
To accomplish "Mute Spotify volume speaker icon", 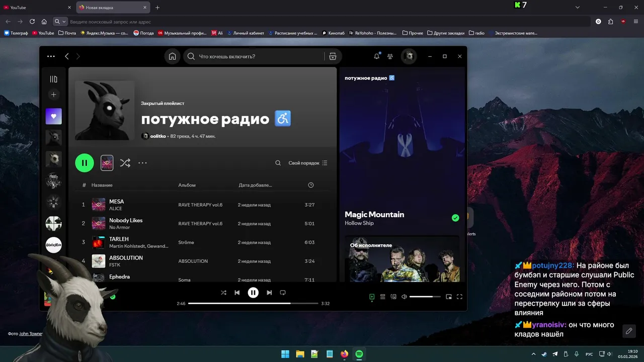I will tap(404, 297).
